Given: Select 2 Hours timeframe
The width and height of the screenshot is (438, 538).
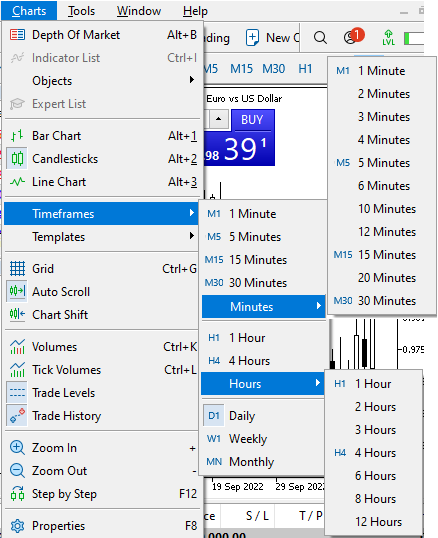Looking at the screenshot, I should pyautogui.click(x=373, y=407).
